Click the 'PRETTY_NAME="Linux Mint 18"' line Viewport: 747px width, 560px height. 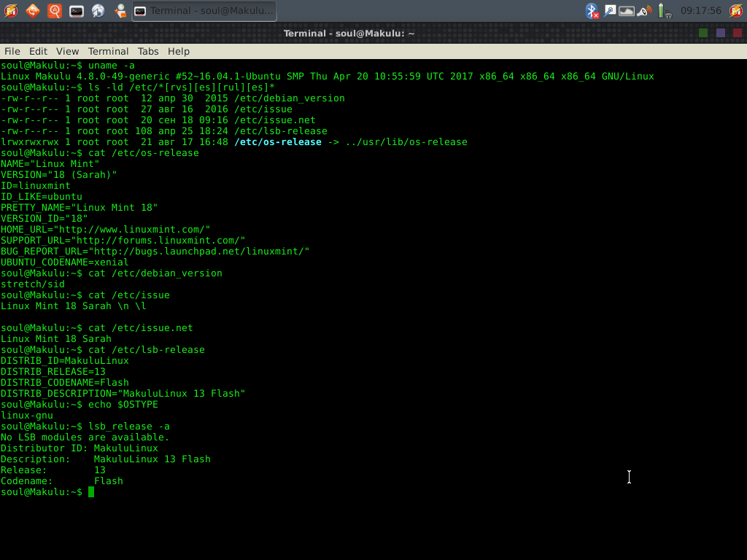click(79, 208)
